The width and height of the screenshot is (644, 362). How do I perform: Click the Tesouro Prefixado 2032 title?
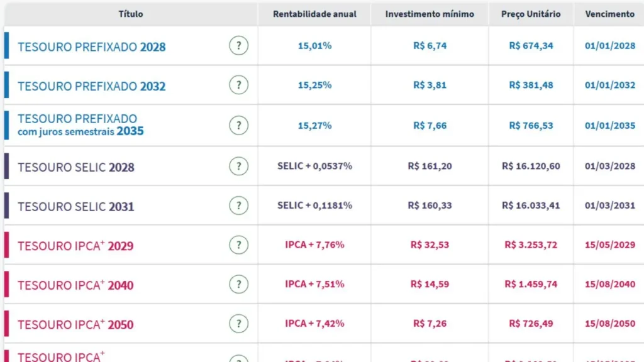point(92,87)
